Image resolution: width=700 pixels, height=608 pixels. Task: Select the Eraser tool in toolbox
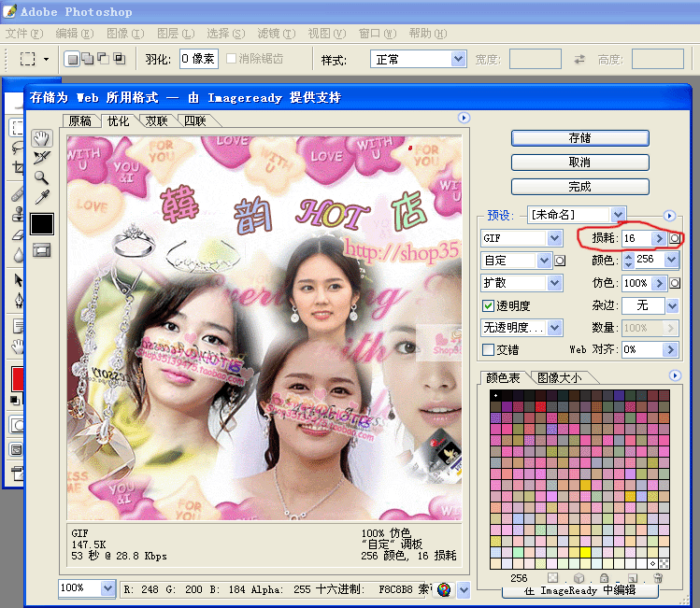pos(18,234)
